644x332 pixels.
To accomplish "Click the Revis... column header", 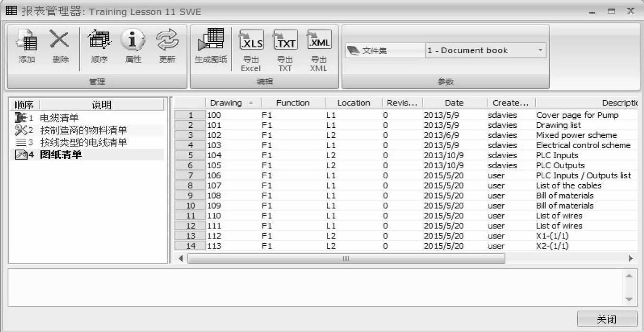I will [402, 103].
